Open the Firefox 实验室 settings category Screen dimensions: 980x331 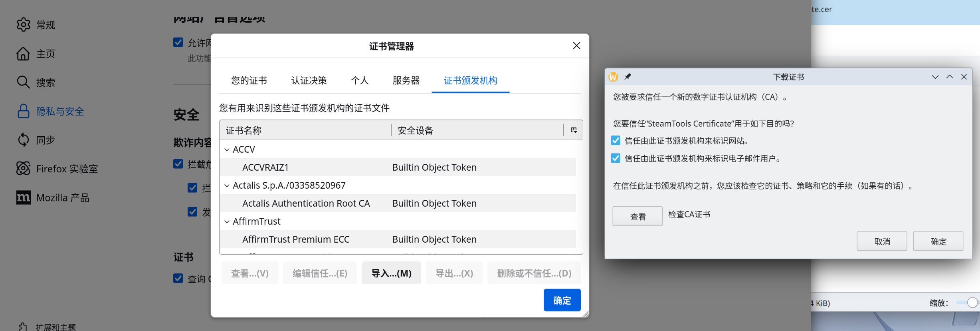[x=67, y=169]
